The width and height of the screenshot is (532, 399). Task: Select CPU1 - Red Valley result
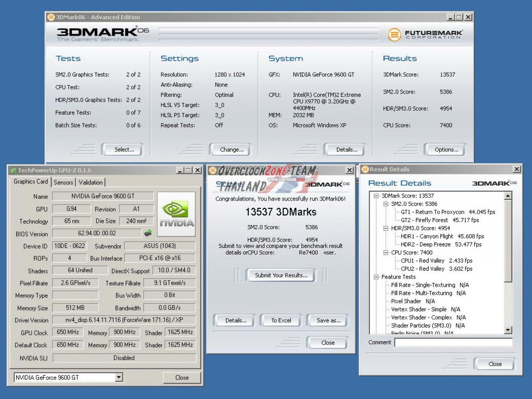[x=436, y=260]
